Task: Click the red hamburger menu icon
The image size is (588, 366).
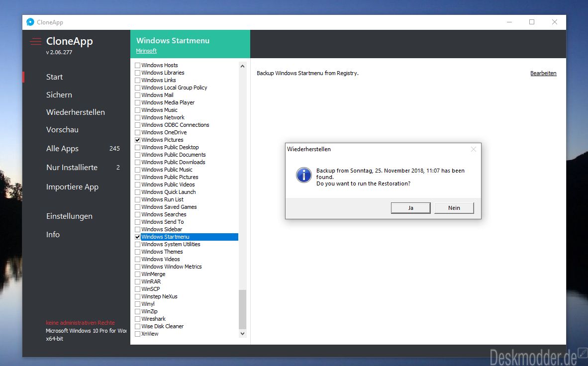Action: coord(36,41)
